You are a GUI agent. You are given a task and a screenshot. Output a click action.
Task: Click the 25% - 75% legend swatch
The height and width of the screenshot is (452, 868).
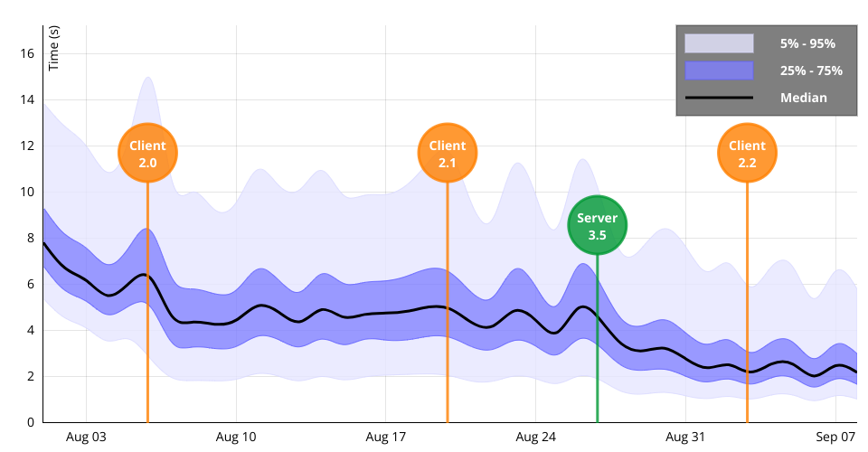[719, 71]
